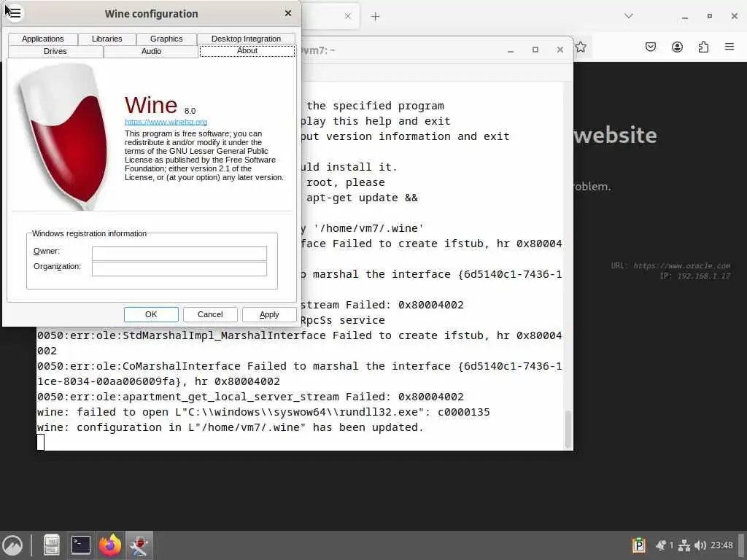This screenshot has height=560, width=747.
Task: Open the Graphics tab
Action: [166, 39]
